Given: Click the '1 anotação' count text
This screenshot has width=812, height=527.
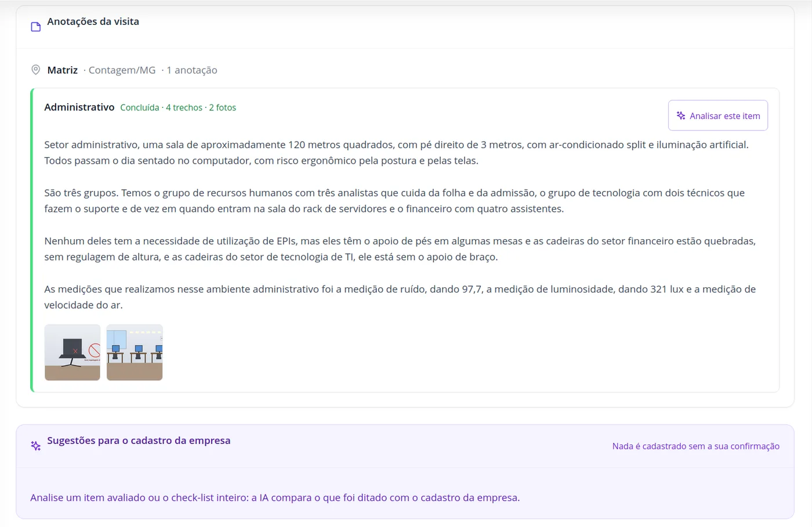Looking at the screenshot, I should [192, 70].
